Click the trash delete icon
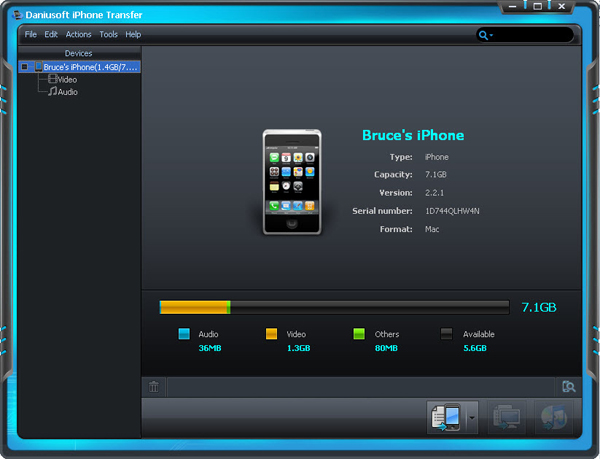The width and height of the screenshot is (600, 459). point(154,387)
